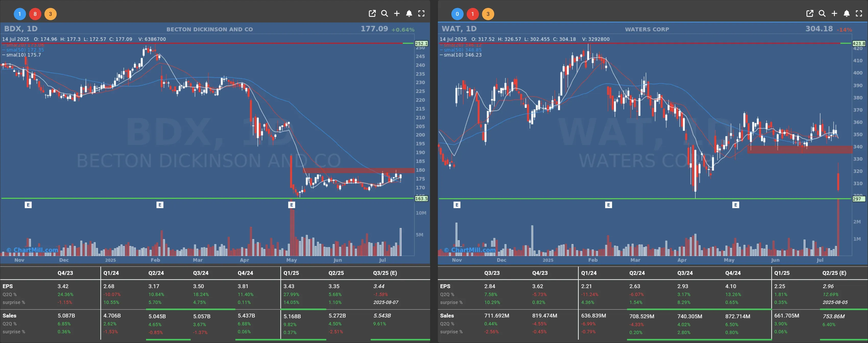Click the search icon on BDX panel

pos(384,14)
